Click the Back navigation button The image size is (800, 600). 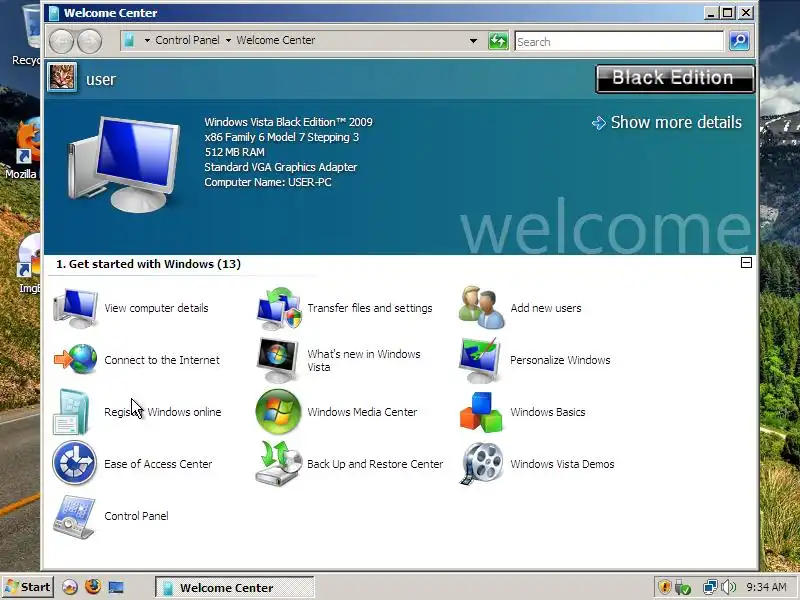[x=61, y=41]
